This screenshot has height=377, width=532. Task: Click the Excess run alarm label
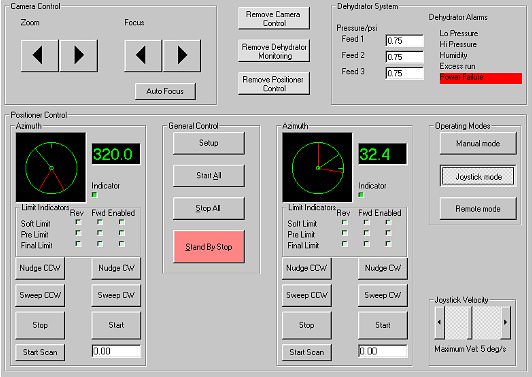(x=457, y=66)
